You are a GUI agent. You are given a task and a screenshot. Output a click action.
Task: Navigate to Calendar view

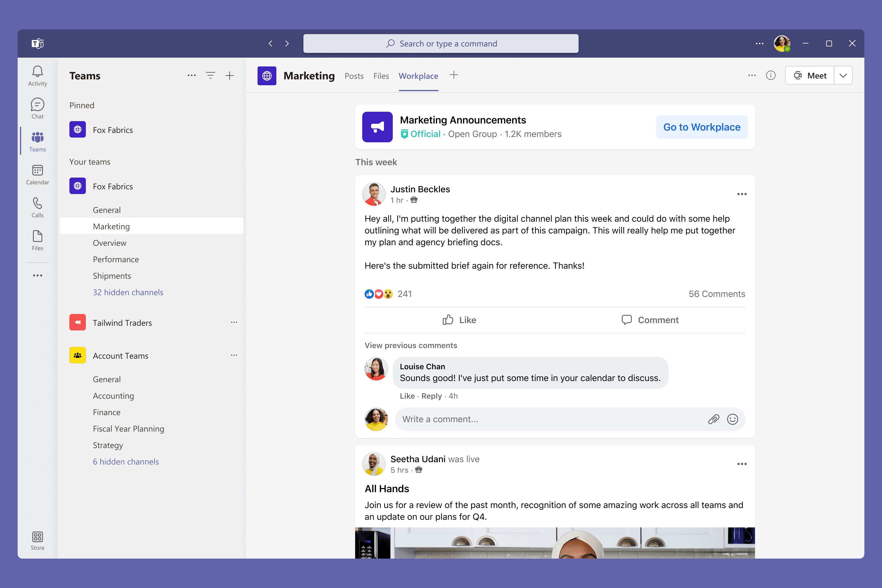[37, 175]
